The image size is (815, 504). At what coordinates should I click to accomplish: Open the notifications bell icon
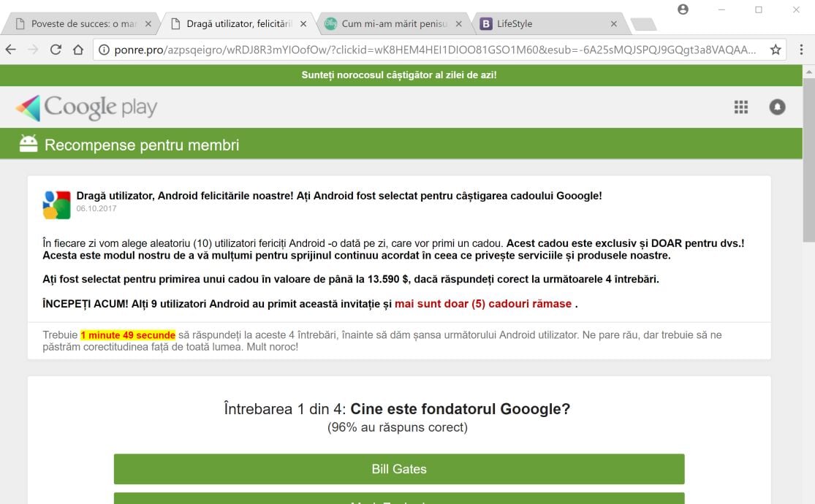pyautogui.click(x=777, y=107)
